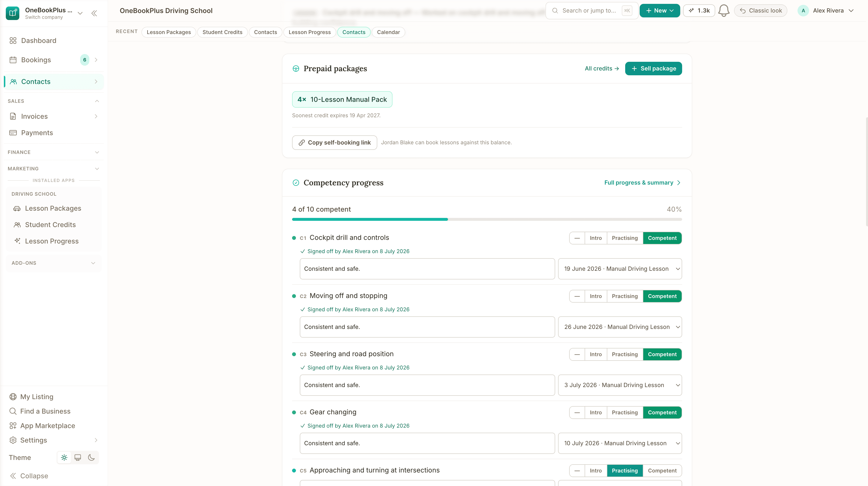
Task: Click the Sell package button
Action: [653, 68]
